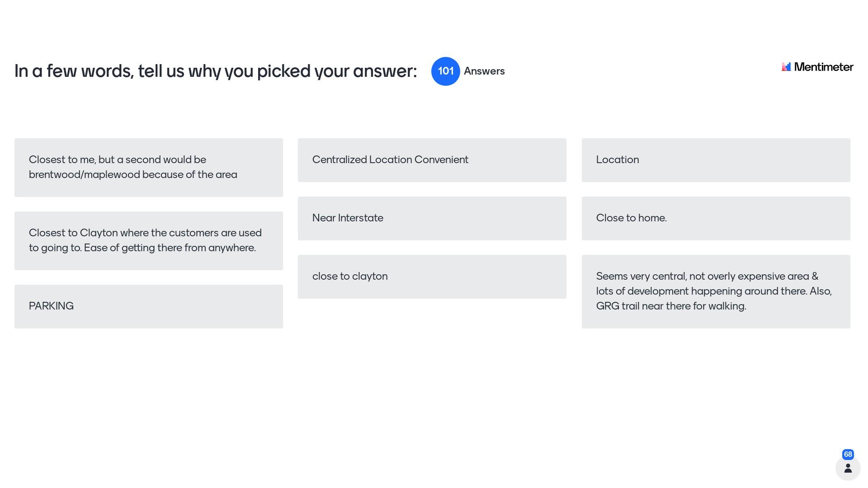The height and width of the screenshot is (488, 868).
Task: Click the blue 68 participant count badge
Action: click(x=848, y=455)
